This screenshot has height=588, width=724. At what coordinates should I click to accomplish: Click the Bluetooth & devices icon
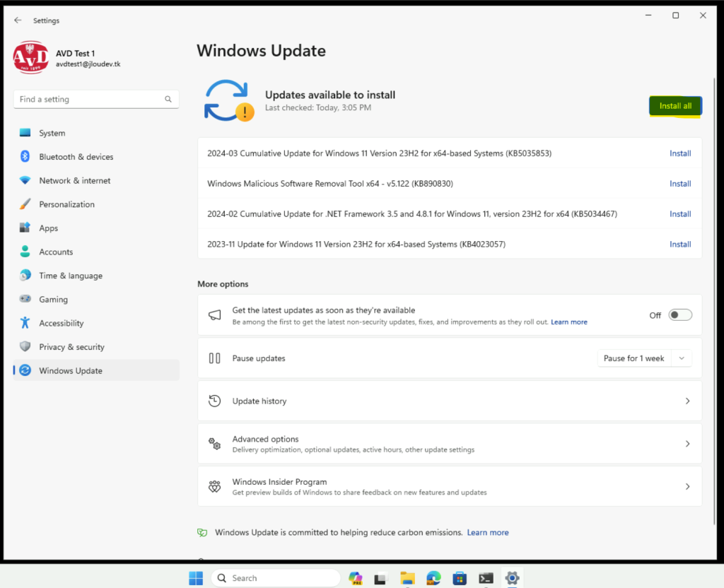(25, 156)
